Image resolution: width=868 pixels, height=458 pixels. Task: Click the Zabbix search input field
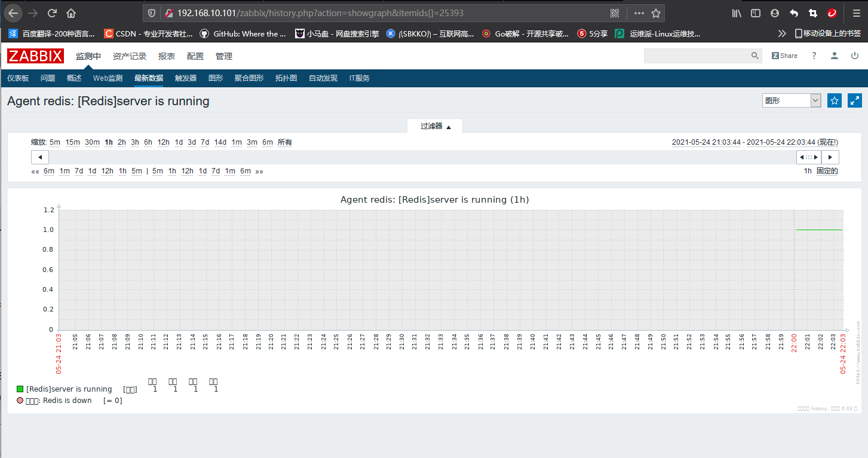tap(697, 56)
